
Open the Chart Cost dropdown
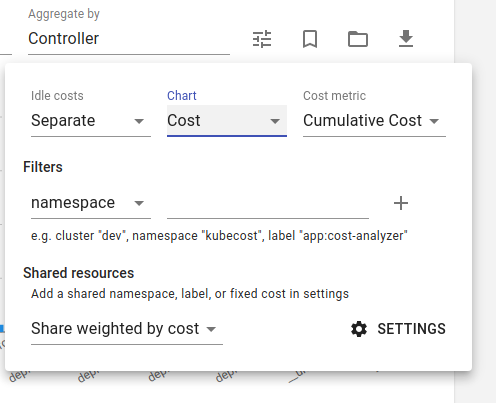click(x=227, y=121)
